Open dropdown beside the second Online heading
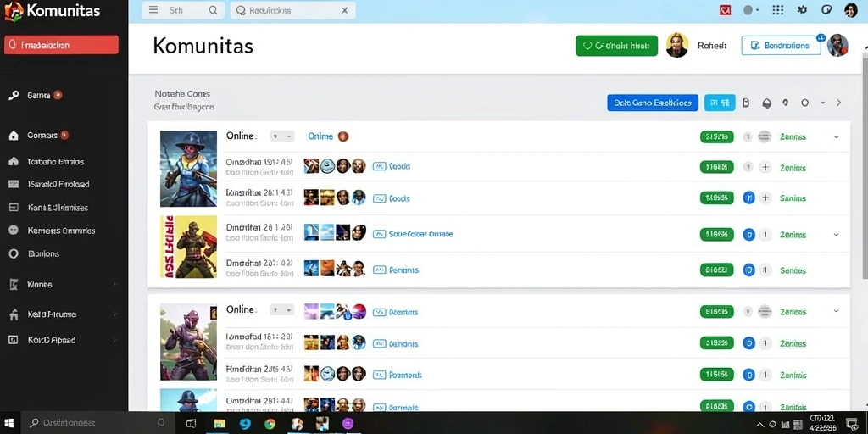Viewport: 868px width, 434px height. click(x=281, y=310)
